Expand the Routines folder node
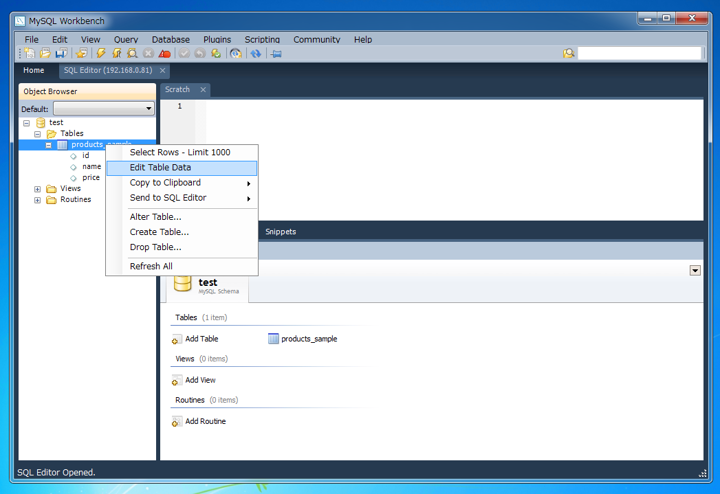Viewport: 720px width, 494px height. tap(38, 200)
